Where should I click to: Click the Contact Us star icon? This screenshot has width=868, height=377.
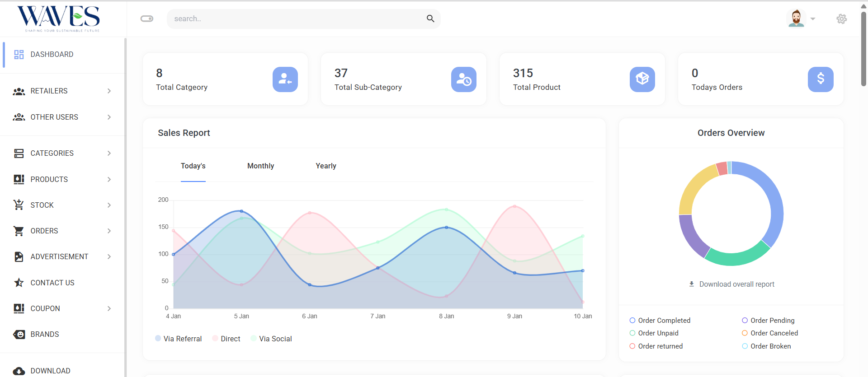coord(19,283)
